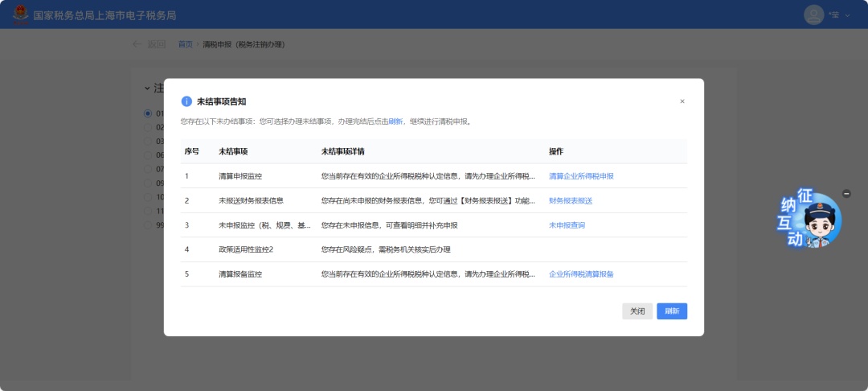Open the 企业所得税清算报备 link
This screenshot has width=868, height=391.
[581, 274]
